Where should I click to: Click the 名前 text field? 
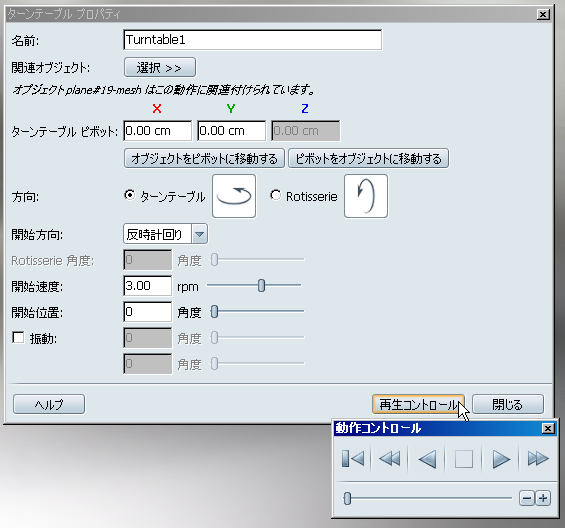click(x=252, y=40)
